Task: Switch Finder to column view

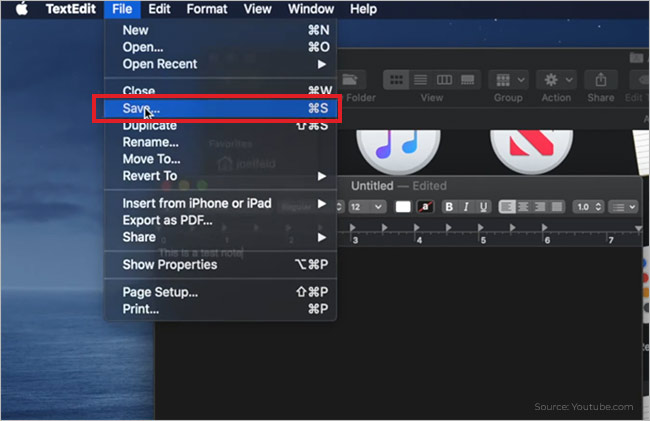Action: click(444, 80)
